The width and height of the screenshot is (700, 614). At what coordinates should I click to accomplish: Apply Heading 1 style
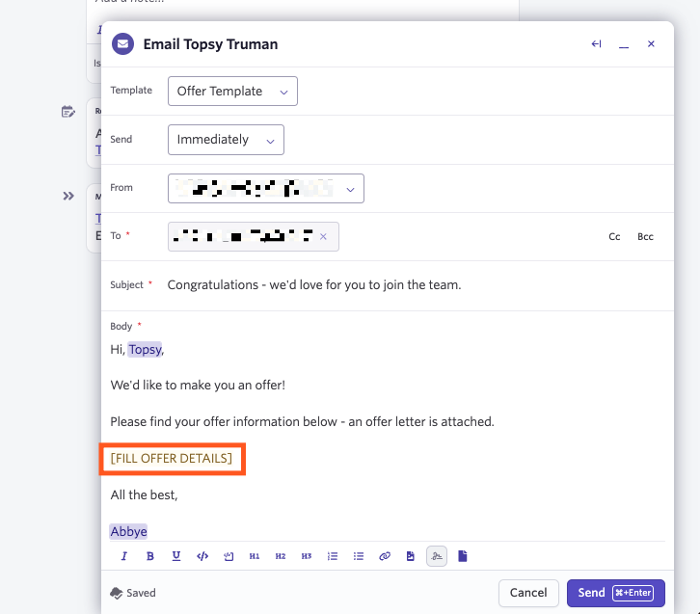coord(255,556)
